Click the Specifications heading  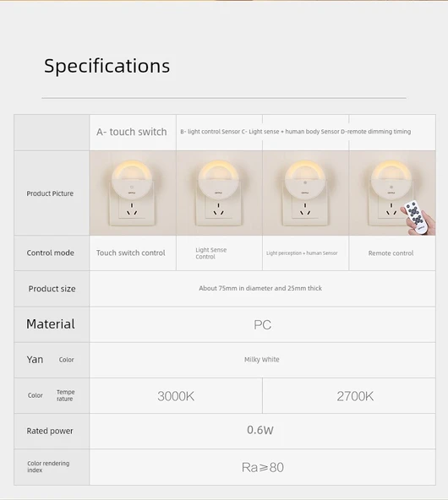pos(107,66)
